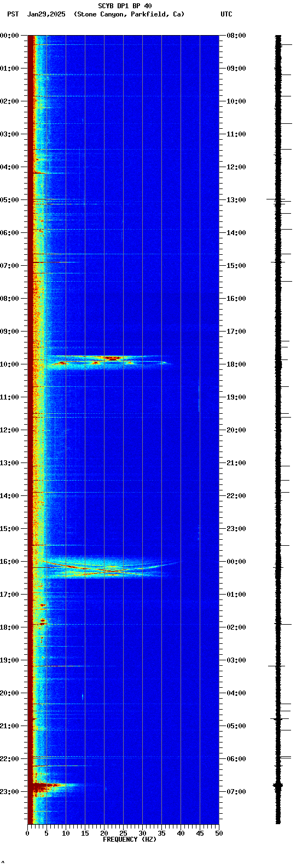Image resolution: width=302 pixels, height=868 pixels.
Task: Click the 0 tick label on frequency axis
Action: (27, 833)
